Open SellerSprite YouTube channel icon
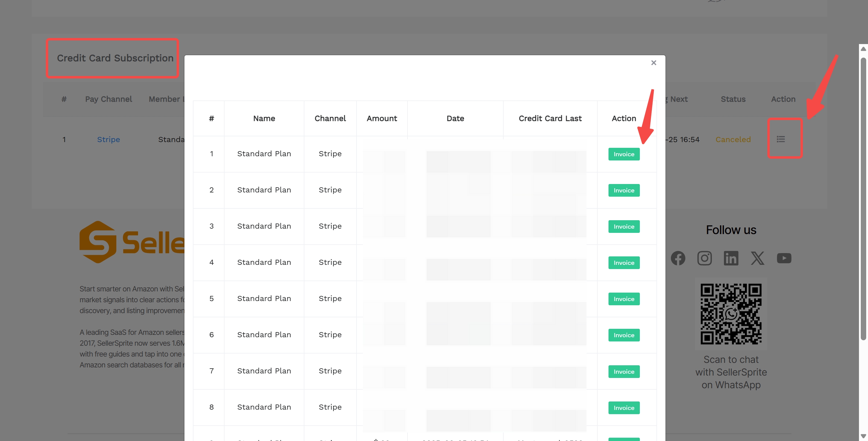Viewport: 868px width, 441px height. coord(784,258)
